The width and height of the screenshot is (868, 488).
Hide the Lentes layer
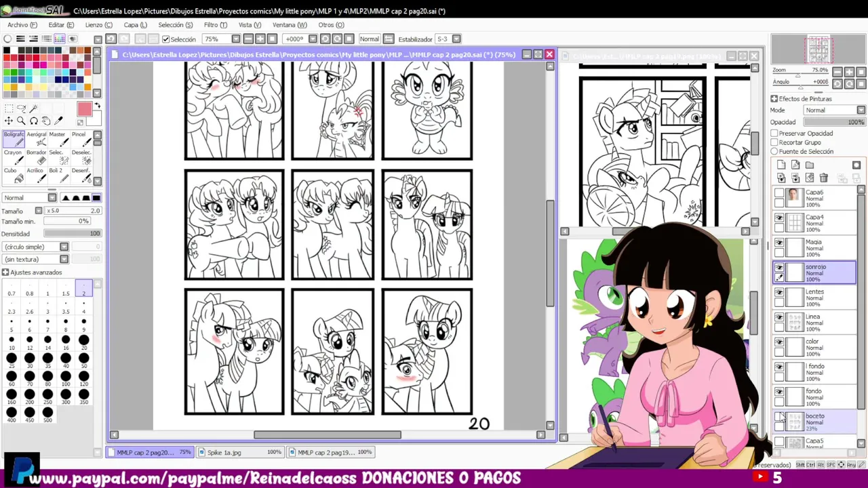coord(779,293)
